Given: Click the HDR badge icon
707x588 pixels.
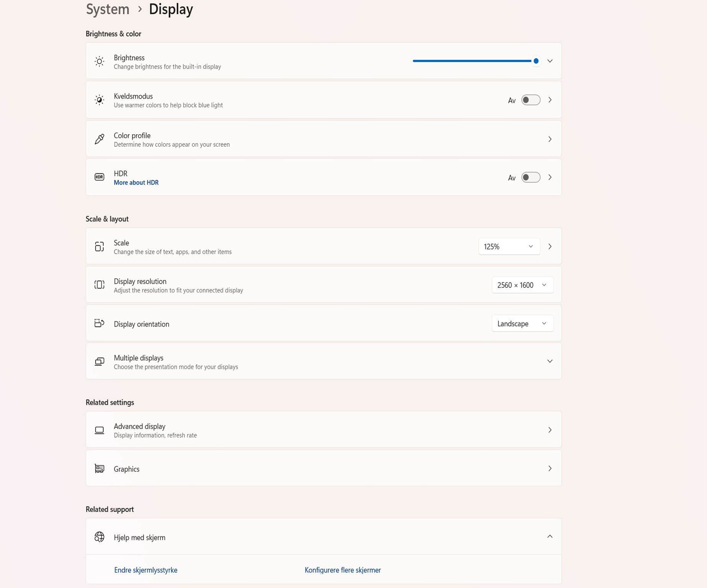Looking at the screenshot, I should pos(99,177).
